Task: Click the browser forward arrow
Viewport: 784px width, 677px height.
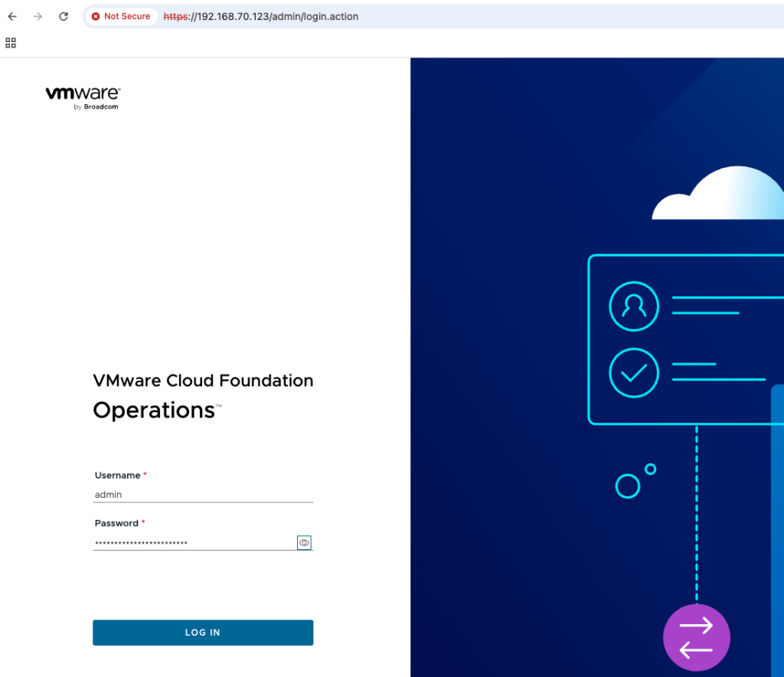Action: coord(38,16)
